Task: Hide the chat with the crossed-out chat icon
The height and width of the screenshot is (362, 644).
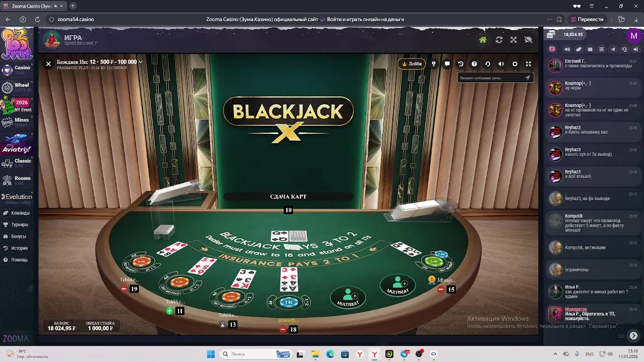Action: click(x=528, y=40)
